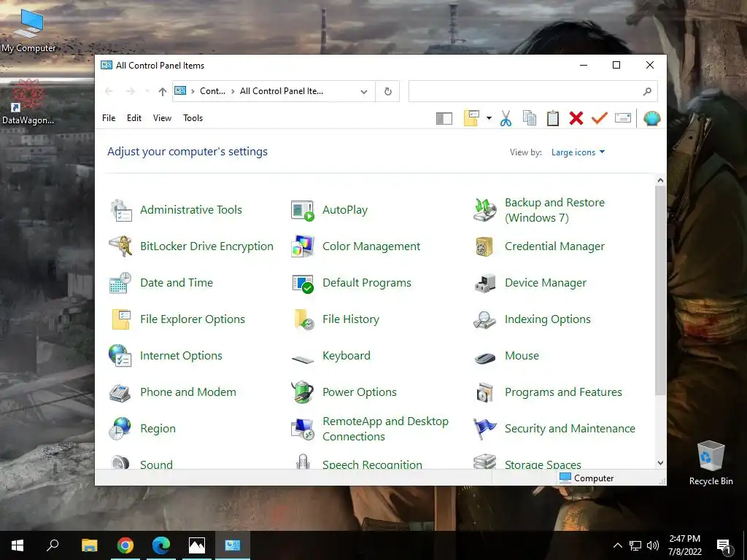Open the View by Large icons dropdown
The image size is (747, 560).
[x=578, y=152]
